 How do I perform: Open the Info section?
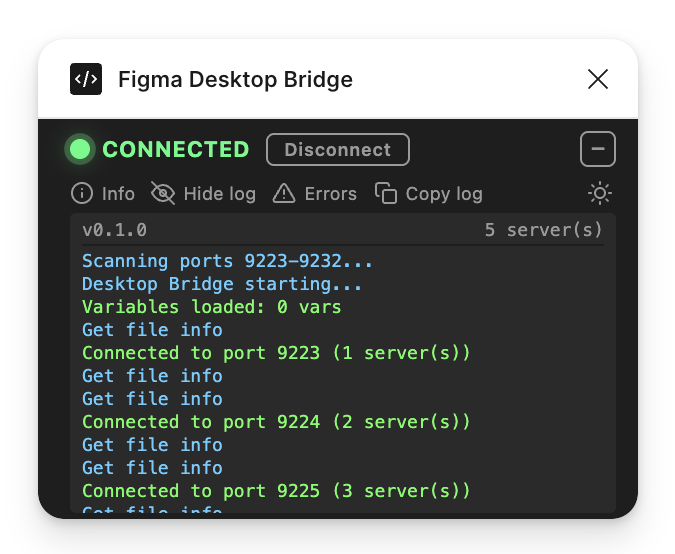(x=103, y=193)
